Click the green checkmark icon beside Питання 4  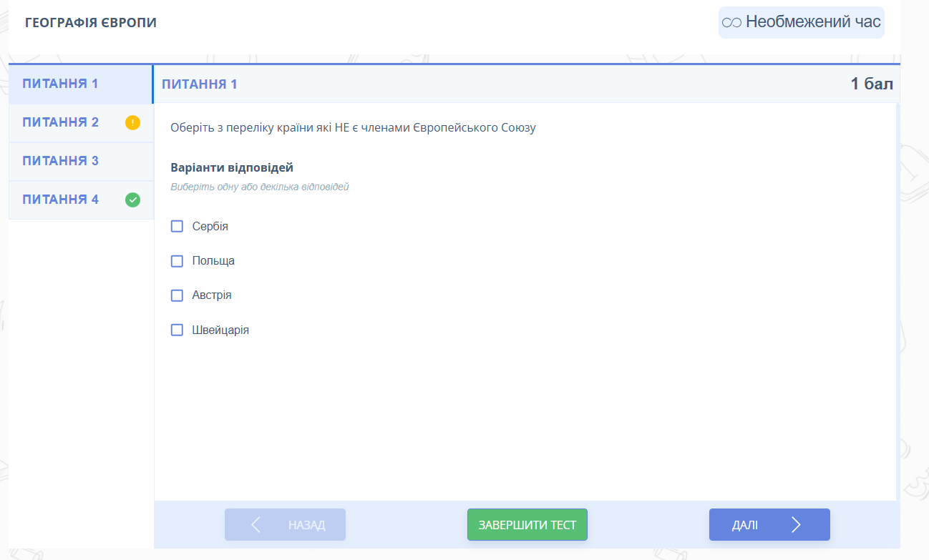(132, 200)
